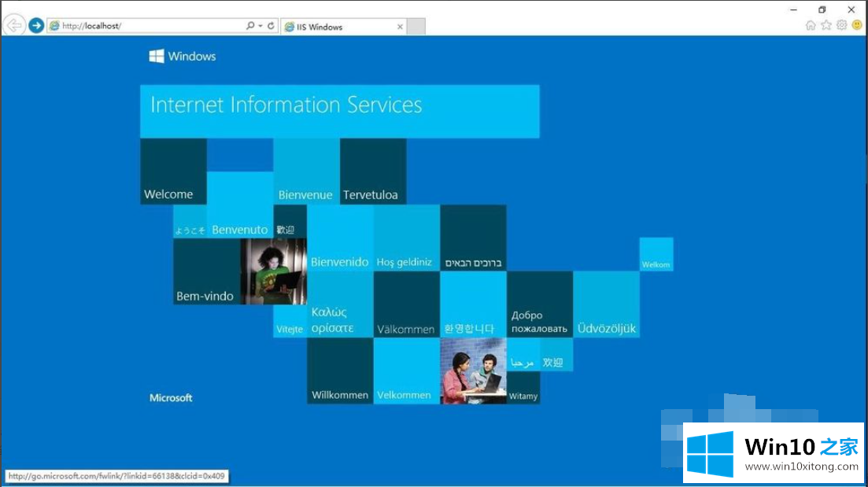Image resolution: width=868 pixels, height=487 pixels.
Task: Click the page Refresh icon
Action: coord(271,25)
